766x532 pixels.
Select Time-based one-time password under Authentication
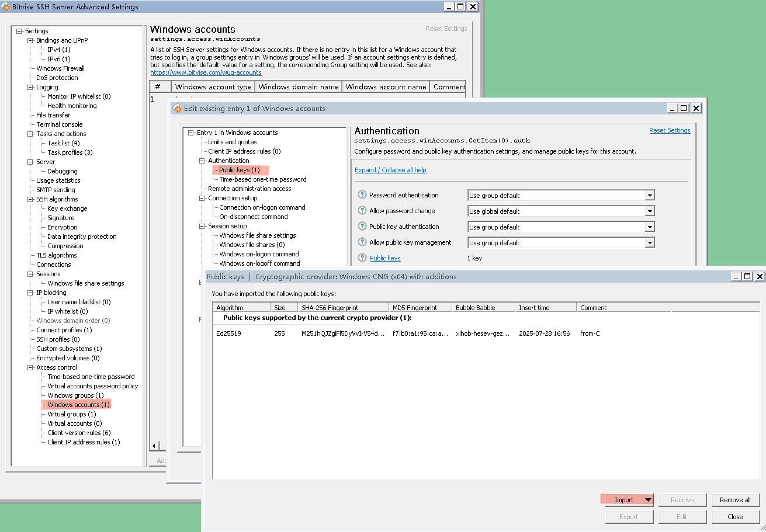[262, 179]
